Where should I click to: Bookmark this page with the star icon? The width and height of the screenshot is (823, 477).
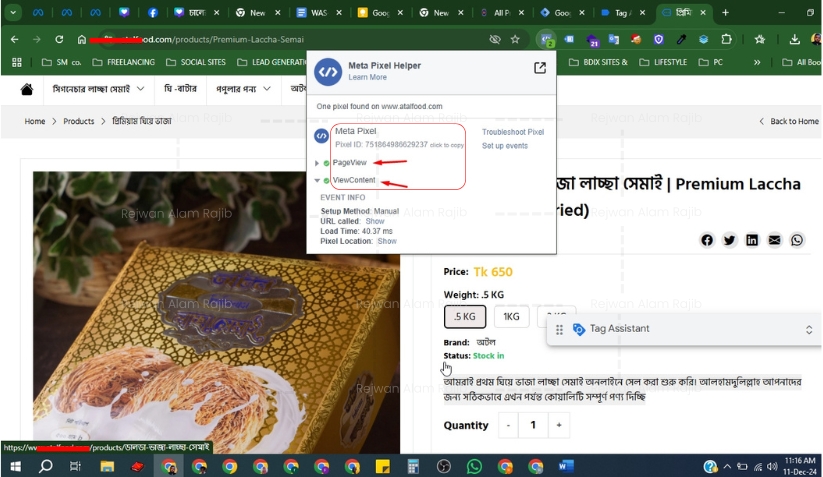(515, 39)
